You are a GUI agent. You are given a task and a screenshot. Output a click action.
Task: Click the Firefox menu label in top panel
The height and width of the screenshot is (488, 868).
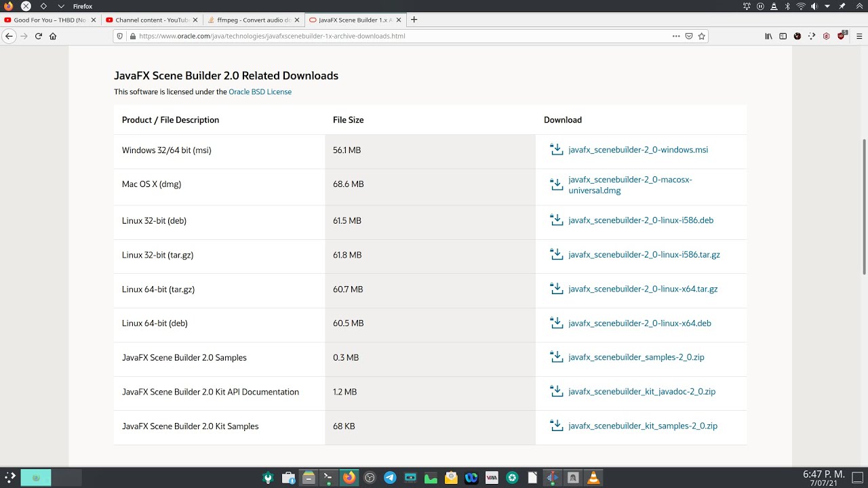83,6
